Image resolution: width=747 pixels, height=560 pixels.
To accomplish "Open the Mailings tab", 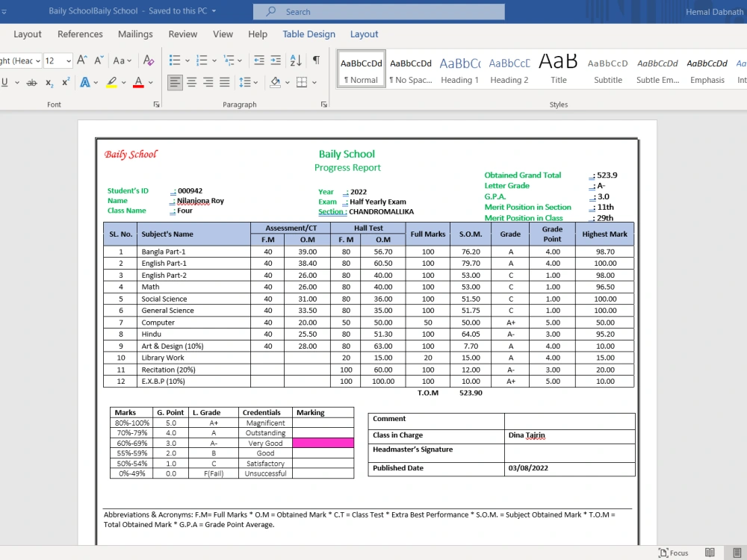I will (x=135, y=34).
